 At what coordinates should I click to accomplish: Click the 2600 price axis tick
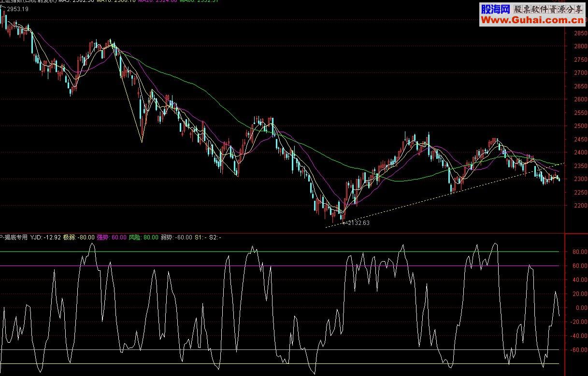580,99
